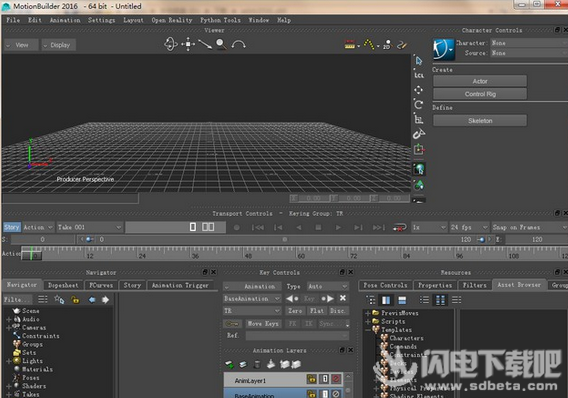This screenshot has height=398, width=568.
Task: Go to the start of the take
Action: 258,227
